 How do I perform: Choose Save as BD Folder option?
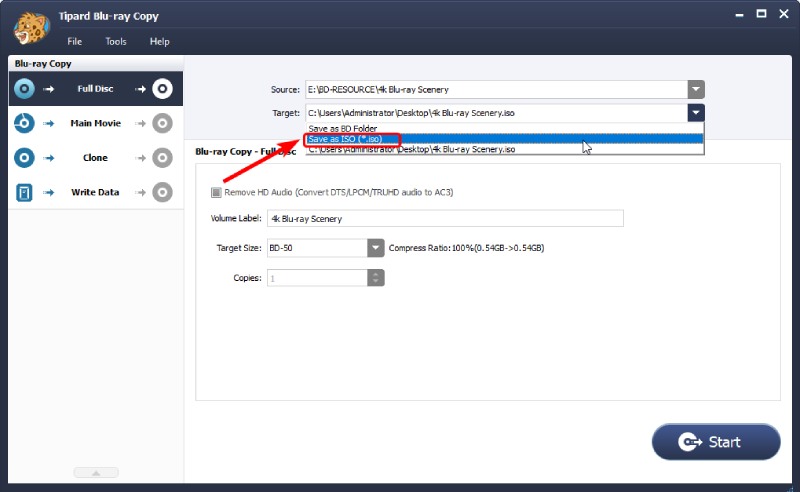click(505, 129)
